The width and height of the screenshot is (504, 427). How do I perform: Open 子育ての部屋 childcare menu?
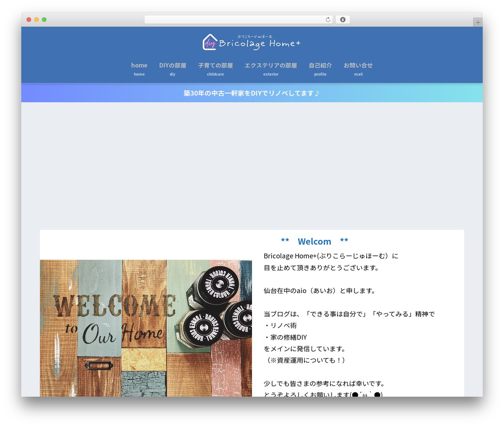[215, 69]
